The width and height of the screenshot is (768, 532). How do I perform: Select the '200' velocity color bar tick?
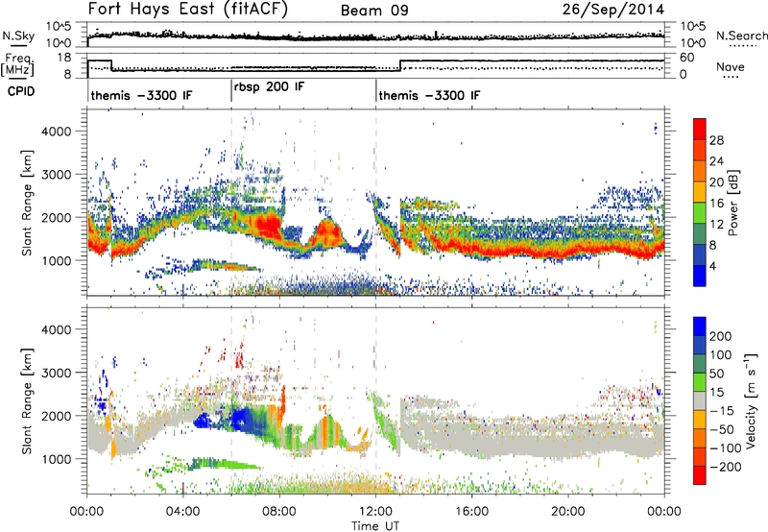click(721, 336)
